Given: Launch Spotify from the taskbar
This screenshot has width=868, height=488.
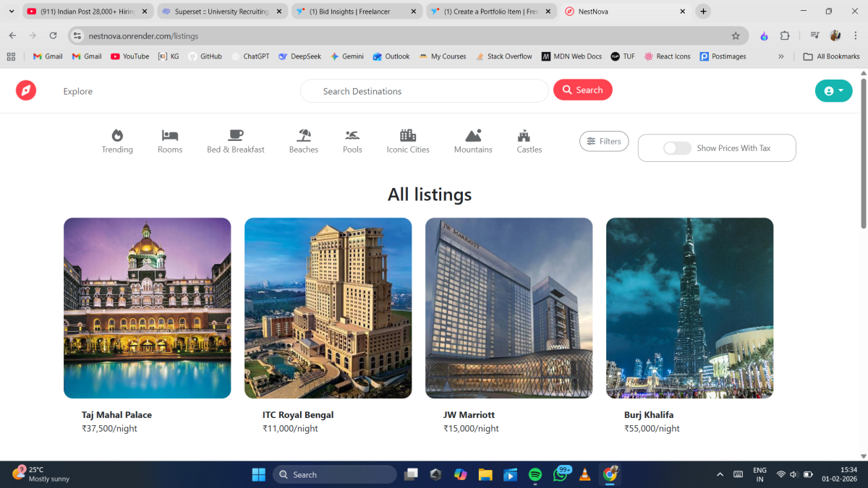Looking at the screenshot, I should point(535,475).
